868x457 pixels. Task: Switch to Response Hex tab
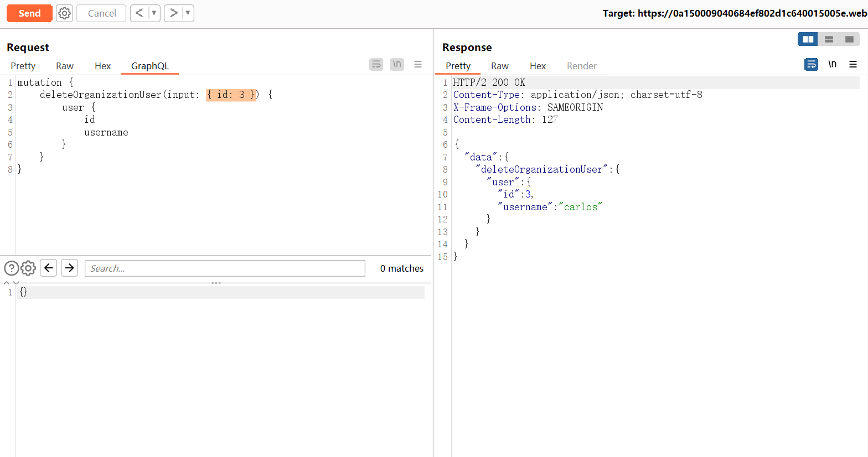[538, 66]
